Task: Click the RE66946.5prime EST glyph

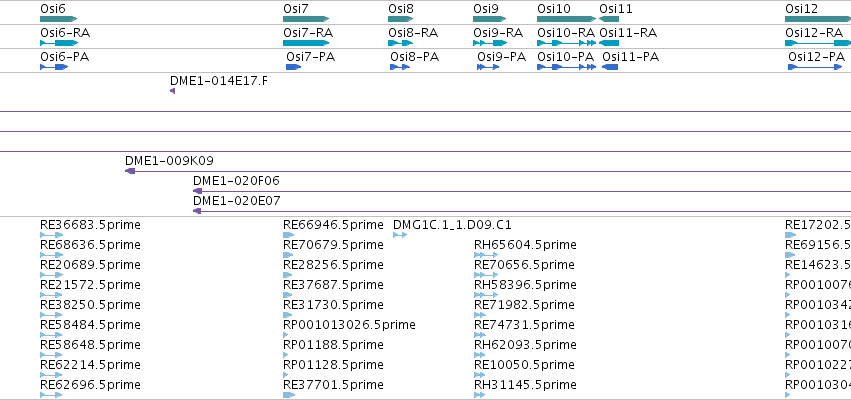Action: point(289,235)
